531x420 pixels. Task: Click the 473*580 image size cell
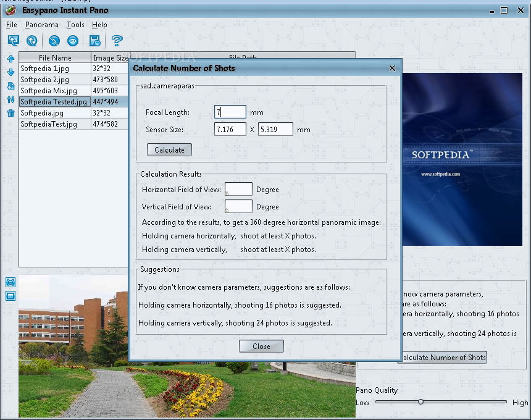click(x=109, y=80)
